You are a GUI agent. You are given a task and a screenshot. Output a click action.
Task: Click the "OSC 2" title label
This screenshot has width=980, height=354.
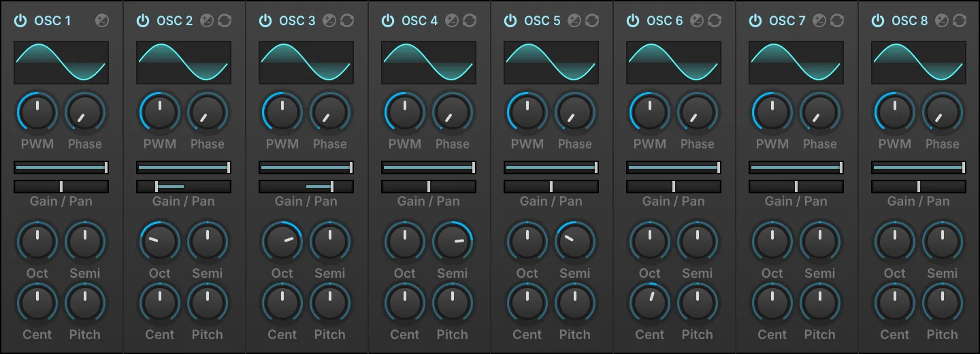point(175,21)
